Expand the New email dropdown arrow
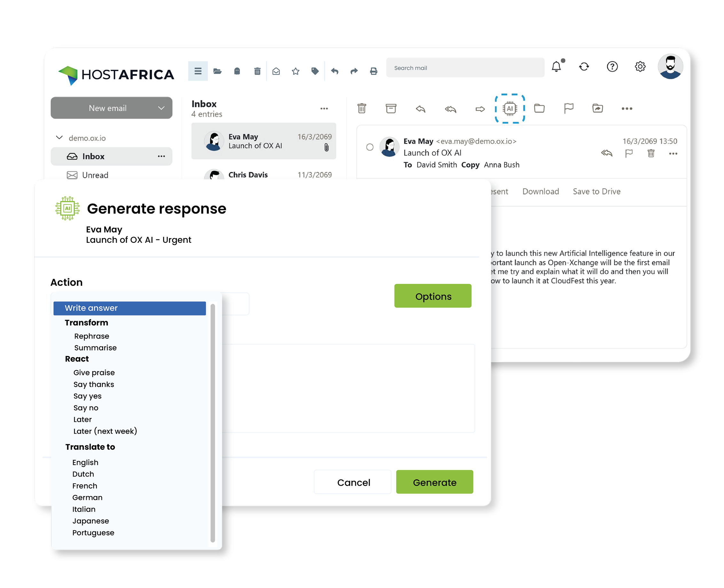Image resolution: width=724 pixels, height=588 pixels. pos(161,108)
